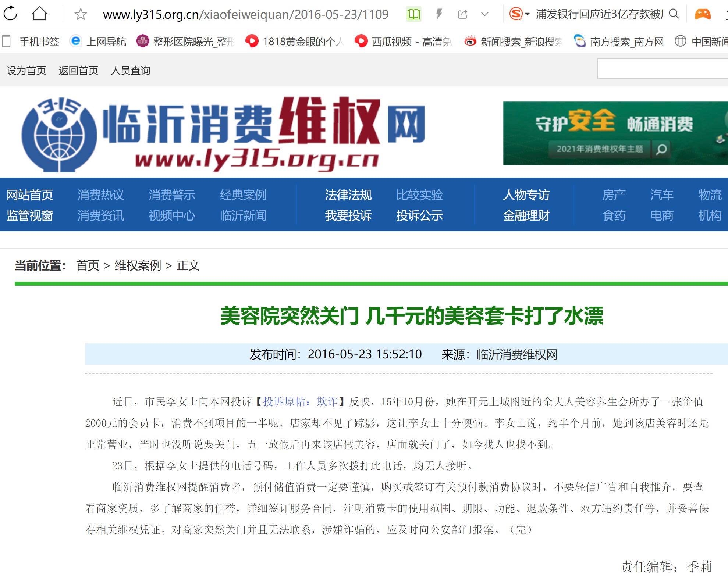
Task: Click the site search input box
Action: pyautogui.click(x=663, y=69)
